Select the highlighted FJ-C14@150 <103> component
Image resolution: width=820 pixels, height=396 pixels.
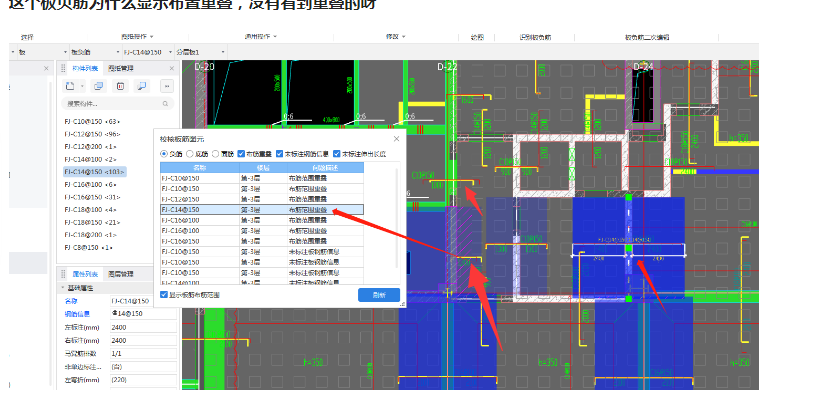pyautogui.click(x=95, y=172)
